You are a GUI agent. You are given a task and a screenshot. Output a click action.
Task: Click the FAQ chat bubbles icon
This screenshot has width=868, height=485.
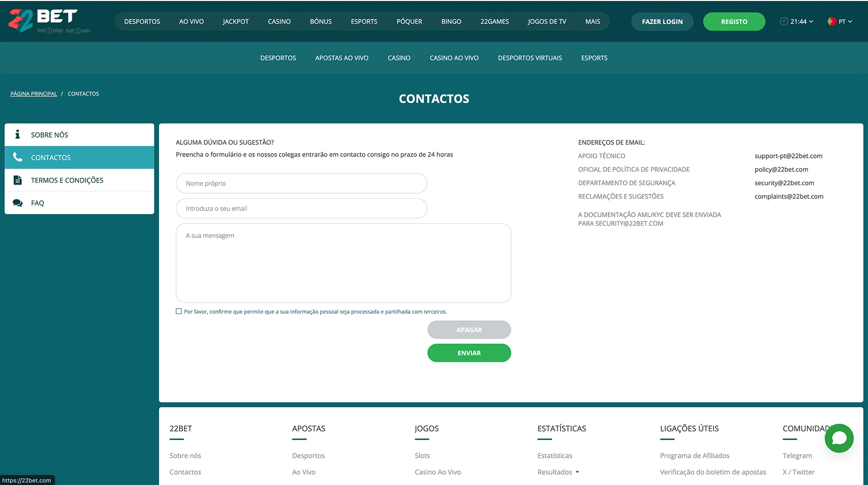[17, 203]
